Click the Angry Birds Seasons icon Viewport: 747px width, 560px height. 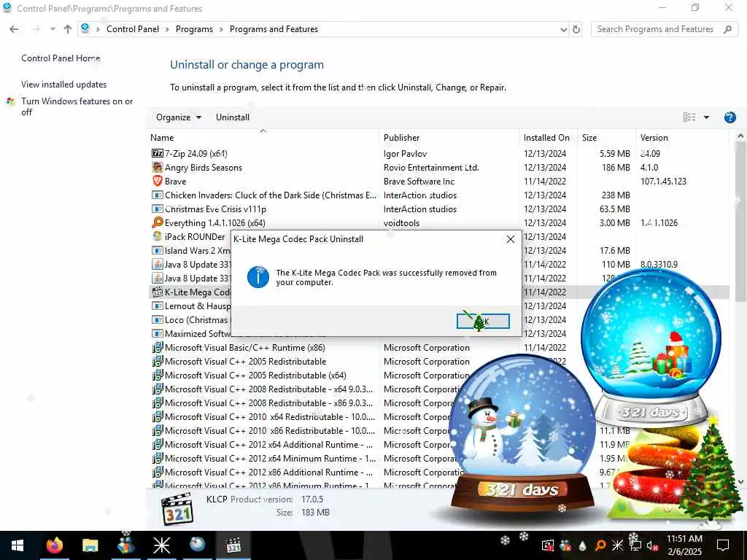click(158, 167)
